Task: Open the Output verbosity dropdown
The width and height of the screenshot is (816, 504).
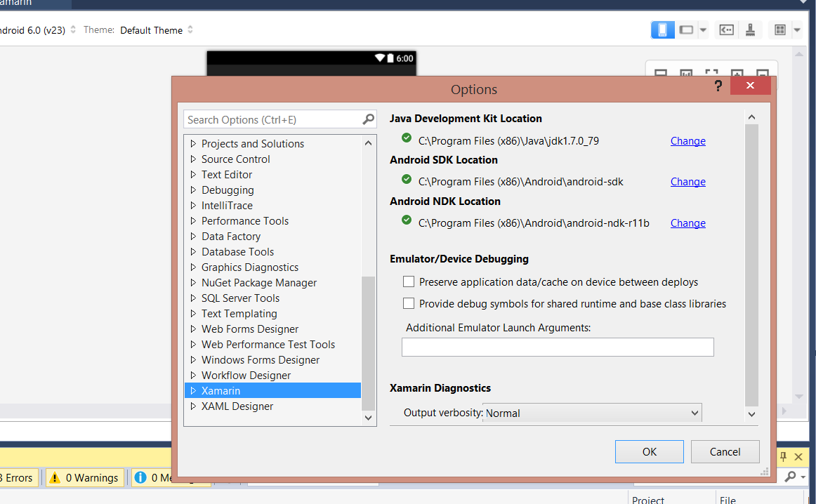Action: click(x=592, y=413)
